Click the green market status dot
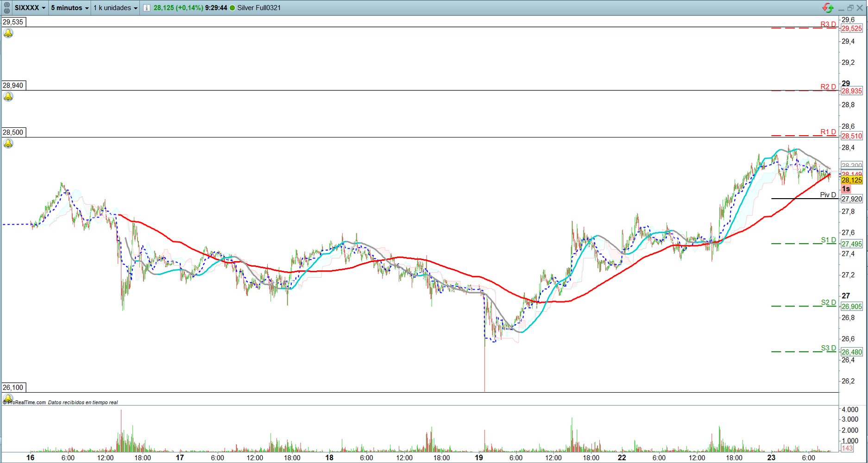This screenshot has width=868, height=463. point(233,8)
